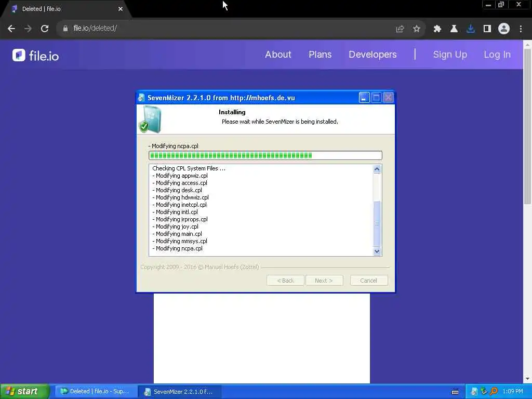532x399 pixels.
Task: Select the 'Modifying main.cpl' log line
Action: 177,234
